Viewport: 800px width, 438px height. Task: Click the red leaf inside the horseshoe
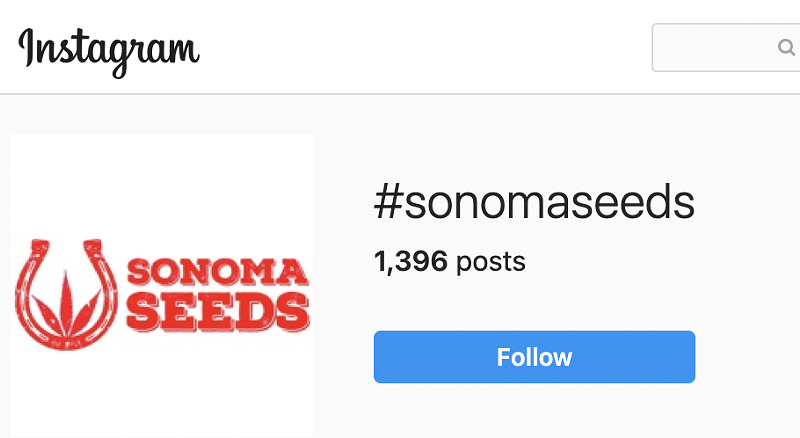pos(66,305)
